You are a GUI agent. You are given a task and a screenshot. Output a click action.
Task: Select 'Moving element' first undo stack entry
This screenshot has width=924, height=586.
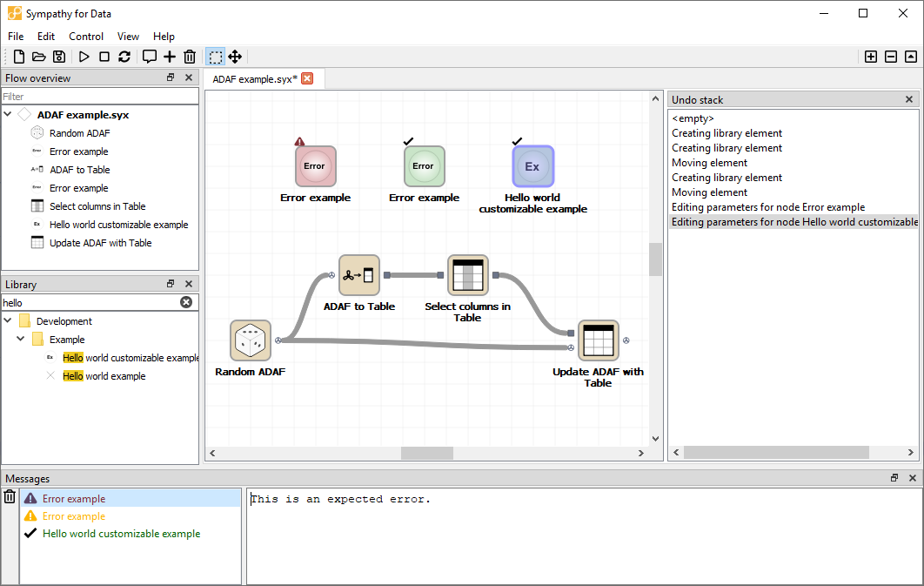(709, 163)
